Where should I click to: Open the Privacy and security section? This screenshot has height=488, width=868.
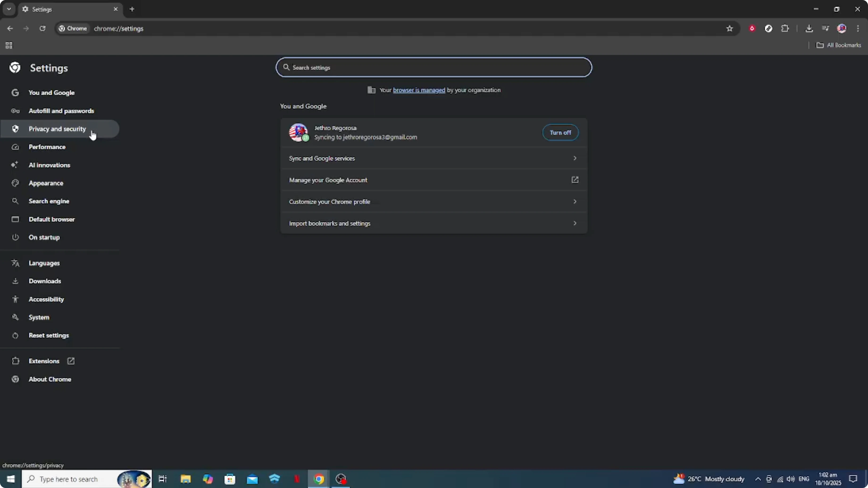[x=57, y=129]
